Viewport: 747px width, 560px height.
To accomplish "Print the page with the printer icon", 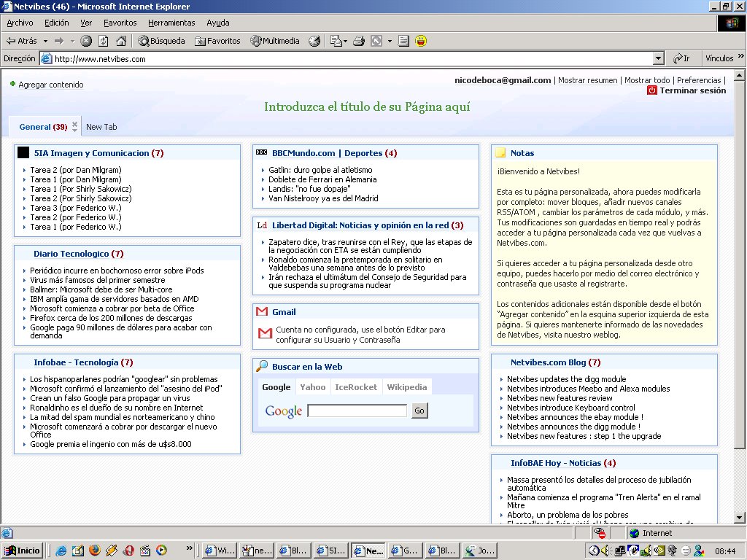I will coord(359,41).
